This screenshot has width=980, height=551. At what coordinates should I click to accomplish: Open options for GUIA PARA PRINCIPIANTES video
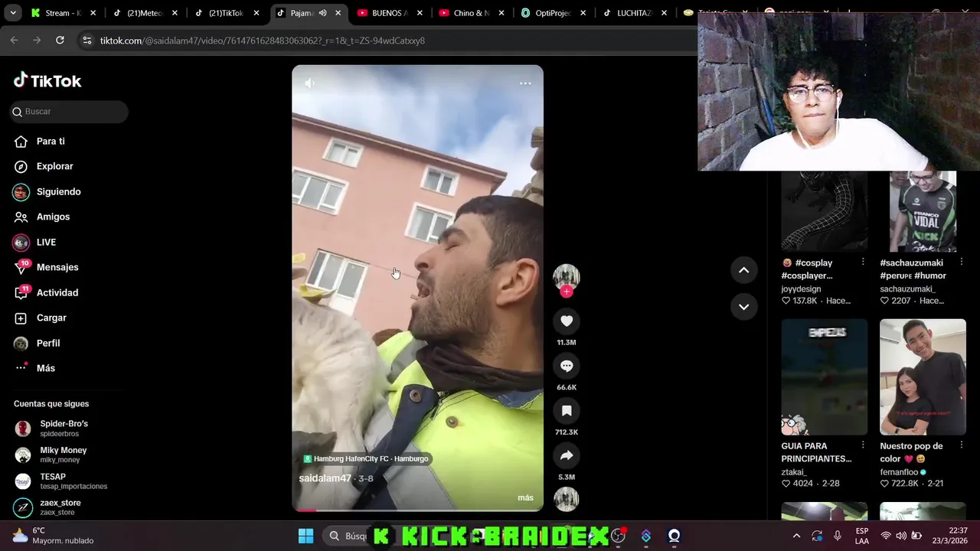863,445
